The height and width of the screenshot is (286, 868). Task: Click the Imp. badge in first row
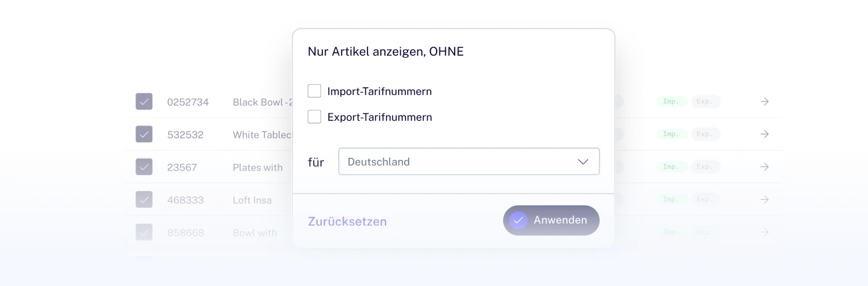[671, 102]
